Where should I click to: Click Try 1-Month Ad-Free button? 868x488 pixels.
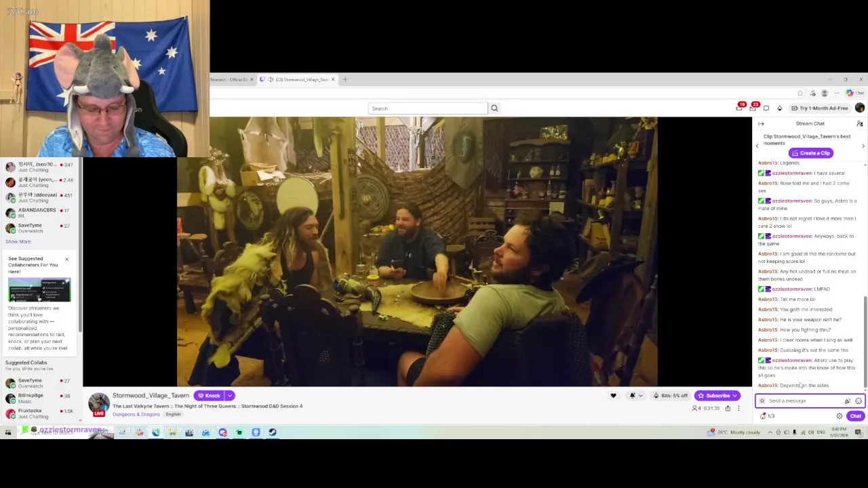tap(819, 108)
